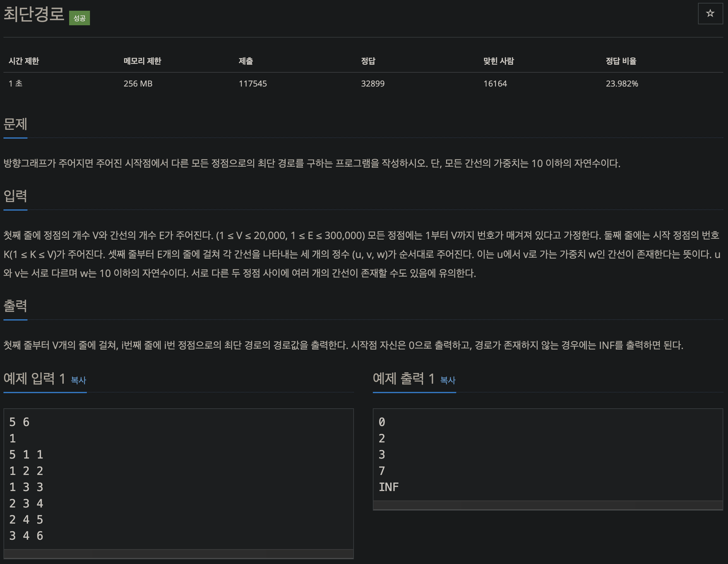Click the 정답 비율 column header
Viewport: 728px width, 564px height.
(x=621, y=61)
